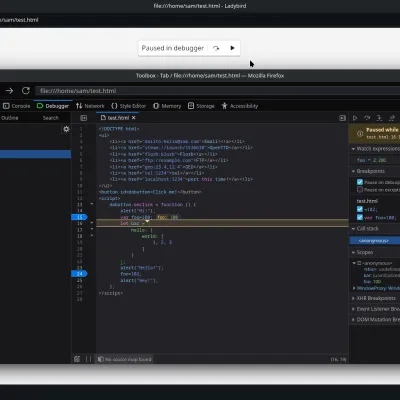Click the breakpoint marker on line 15
This screenshot has height=400, width=400.
tap(79, 217)
